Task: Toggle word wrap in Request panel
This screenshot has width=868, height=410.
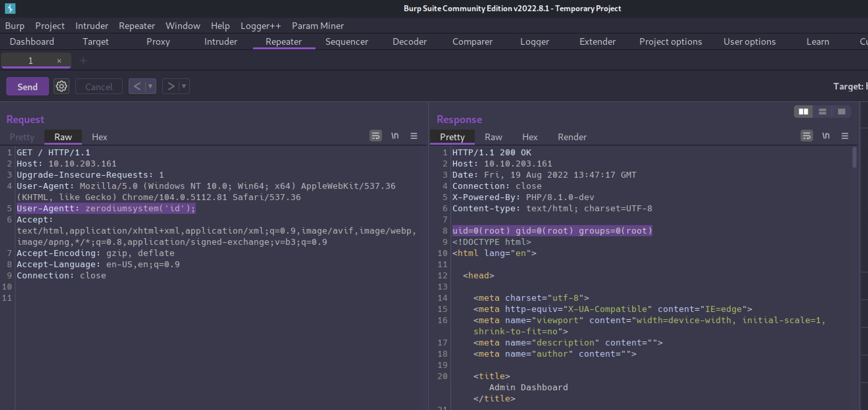Action: click(375, 136)
